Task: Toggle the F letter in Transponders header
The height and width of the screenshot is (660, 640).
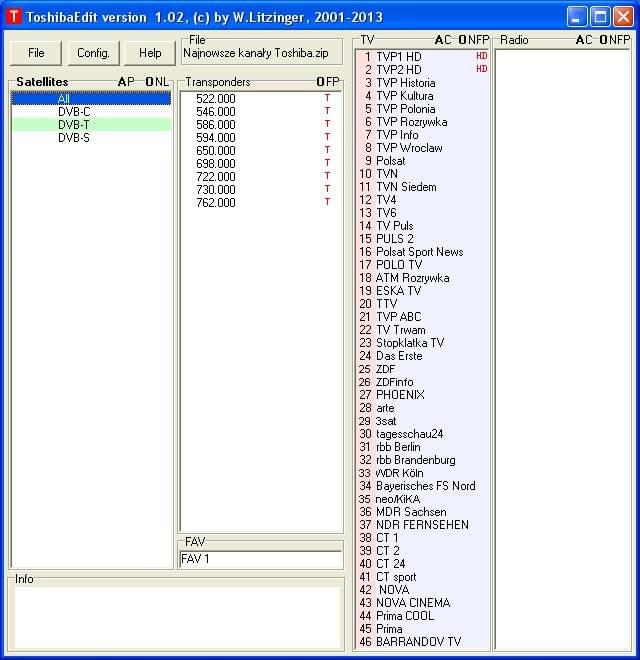Action: (328, 82)
